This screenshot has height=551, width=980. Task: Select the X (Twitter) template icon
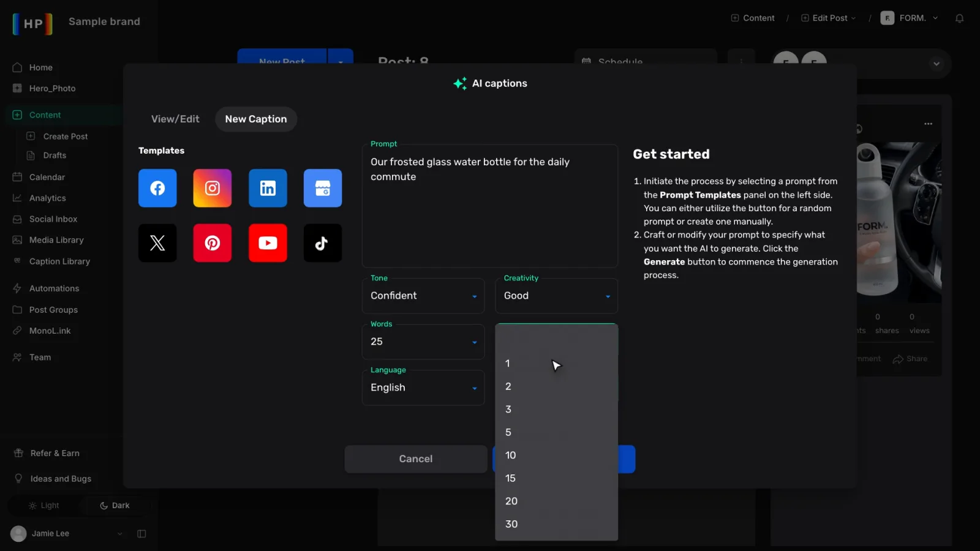tap(157, 243)
